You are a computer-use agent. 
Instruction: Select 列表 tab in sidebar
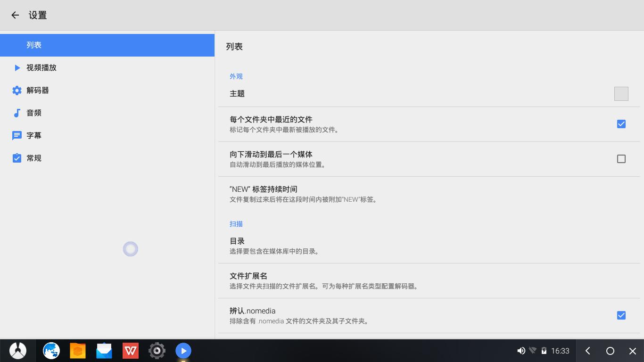click(107, 45)
